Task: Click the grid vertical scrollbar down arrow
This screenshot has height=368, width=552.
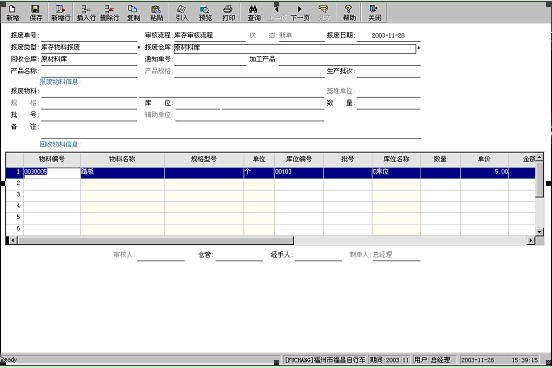Action: coord(539,231)
